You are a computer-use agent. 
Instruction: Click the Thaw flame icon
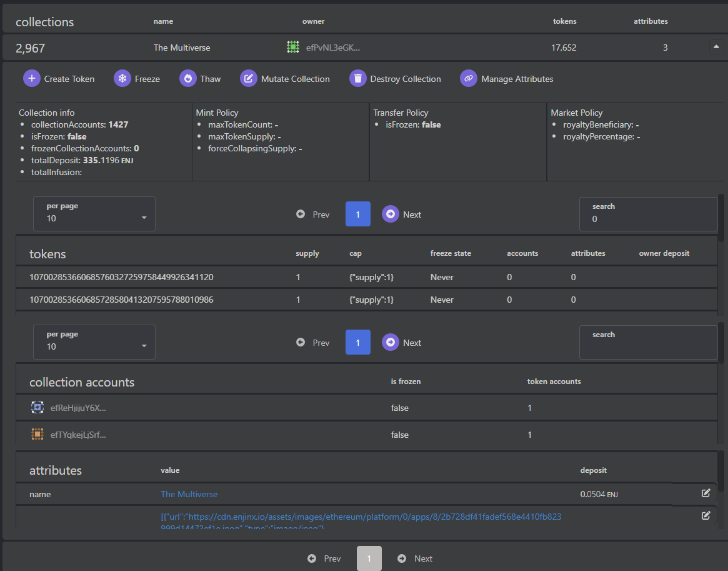click(188, 79)
